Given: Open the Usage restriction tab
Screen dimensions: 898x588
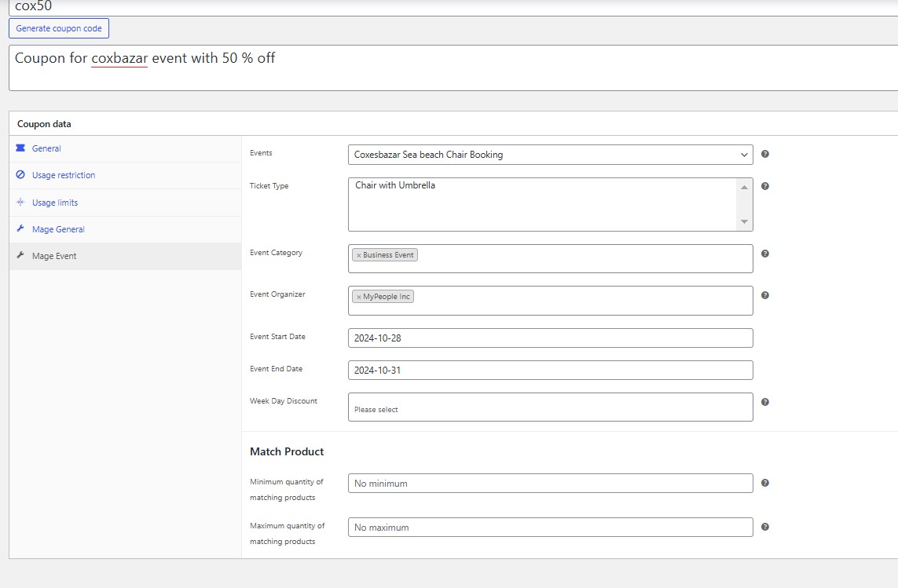Looking at the screenshot, I should pos(126,175).
